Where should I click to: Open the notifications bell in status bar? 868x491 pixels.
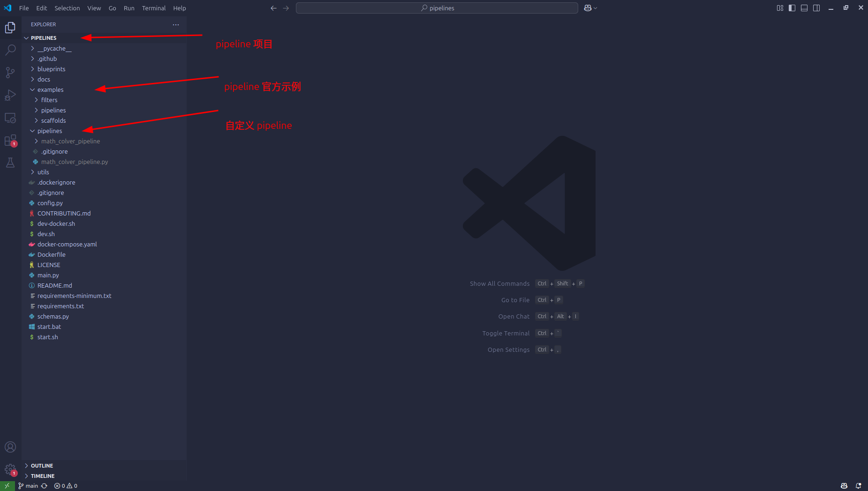coord(858,486)
